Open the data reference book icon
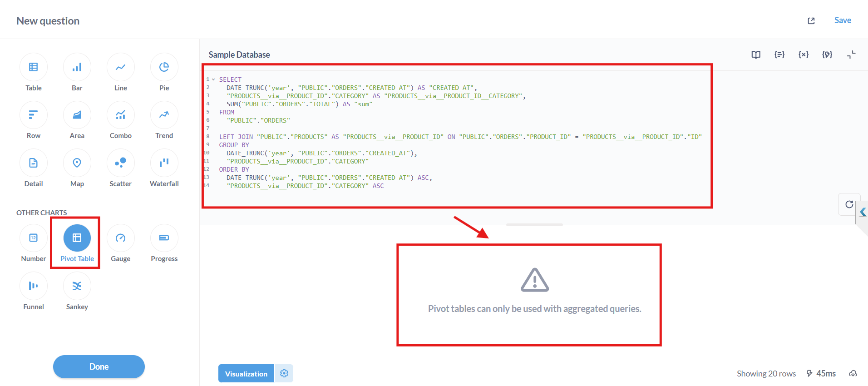868x386 pixels. (x=756, y=54)
